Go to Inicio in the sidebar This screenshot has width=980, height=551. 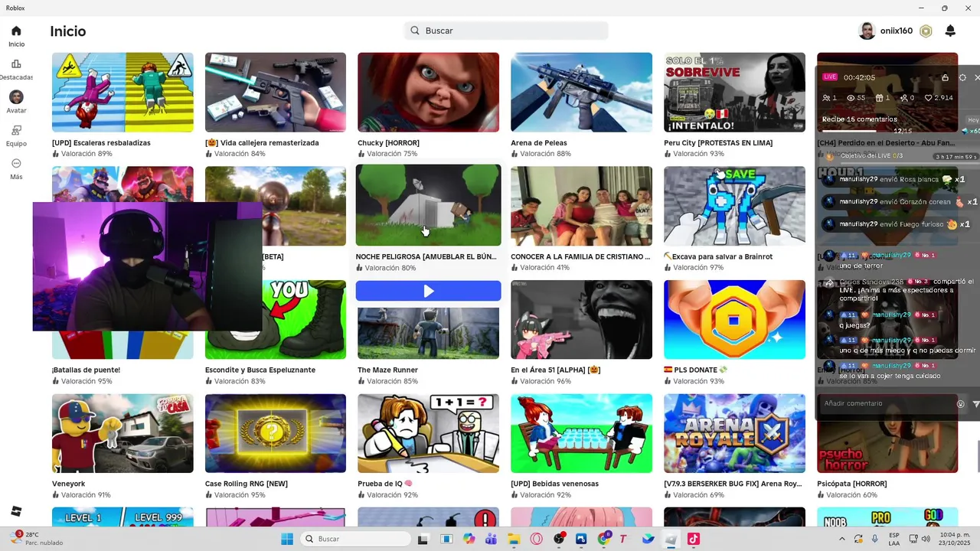click(x=16, y=36)
